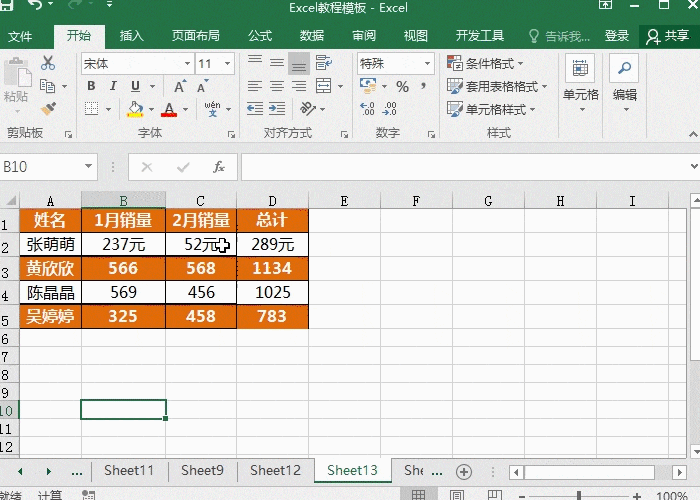Open the Name Box dropdown arrow
The width and height of the screenshot is (700, 500).
(x=88, y=167)
